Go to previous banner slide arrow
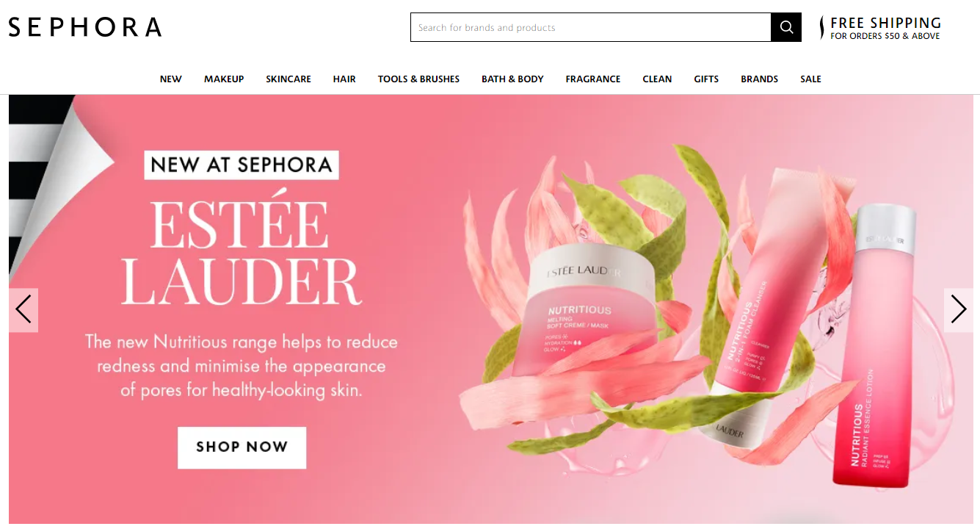 point(23,309)
